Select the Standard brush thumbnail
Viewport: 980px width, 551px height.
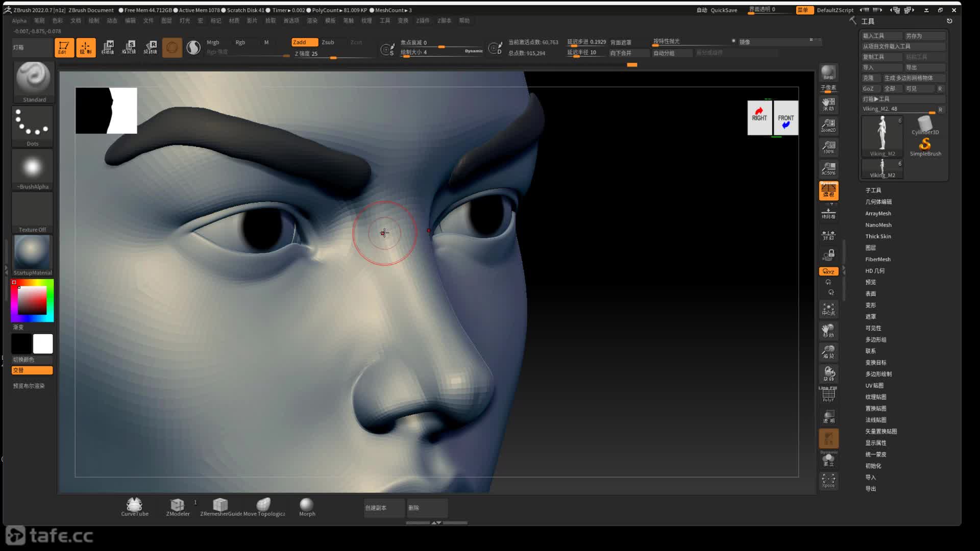click(x=33, y=82)
